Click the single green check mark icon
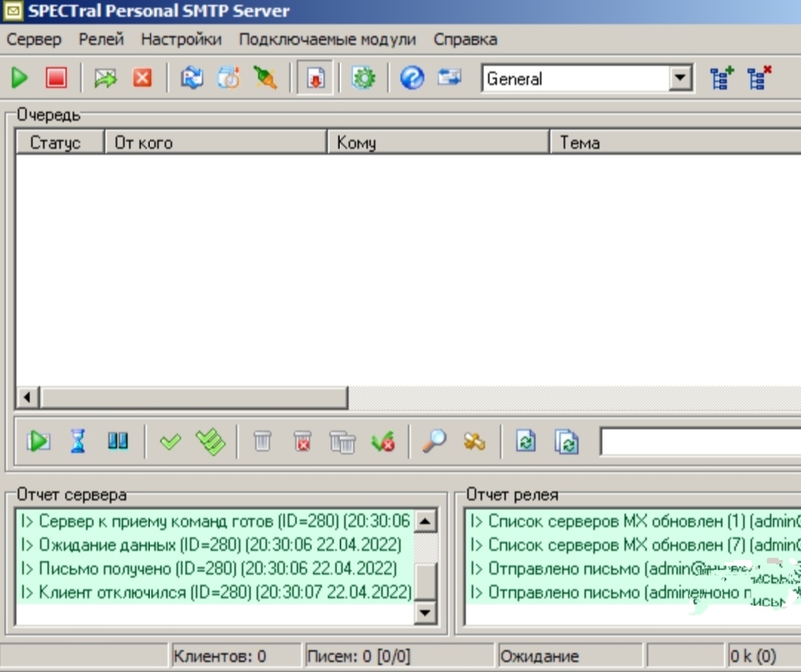801x672 pixels. [x=170, y=441]
